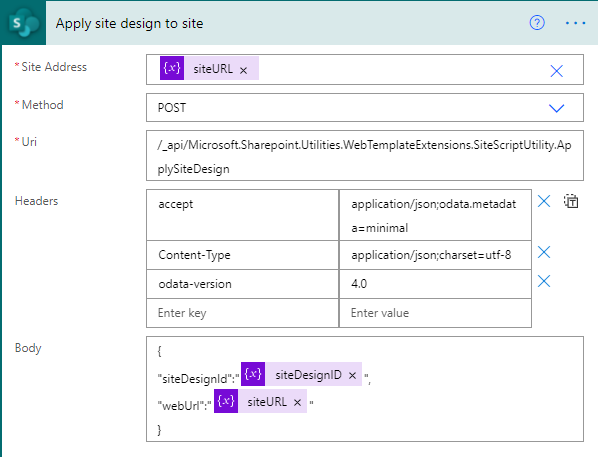The height and width of the screenshot is (457, 598).
Task: Click the siteDesignID token label in Body
Action: click(309, 375)
